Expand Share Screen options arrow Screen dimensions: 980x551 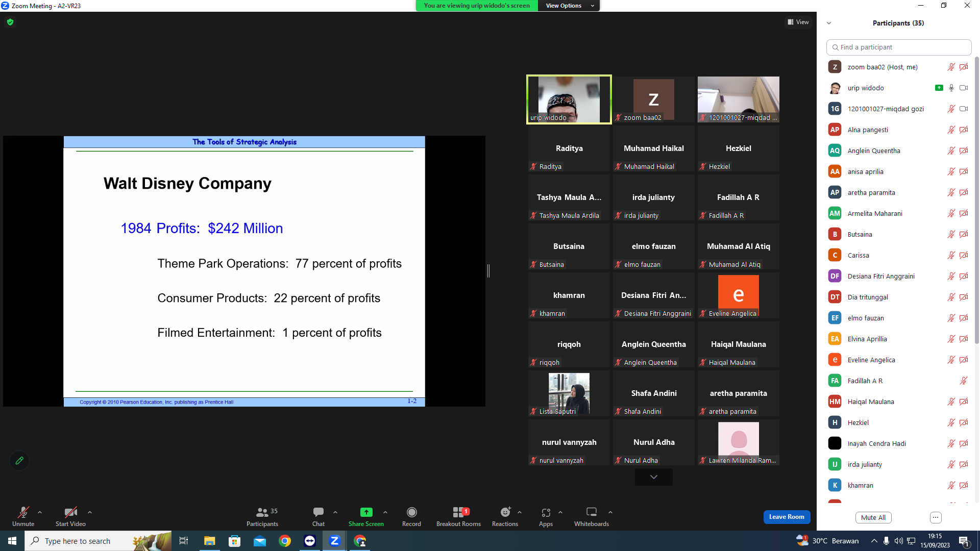(385, 512)
